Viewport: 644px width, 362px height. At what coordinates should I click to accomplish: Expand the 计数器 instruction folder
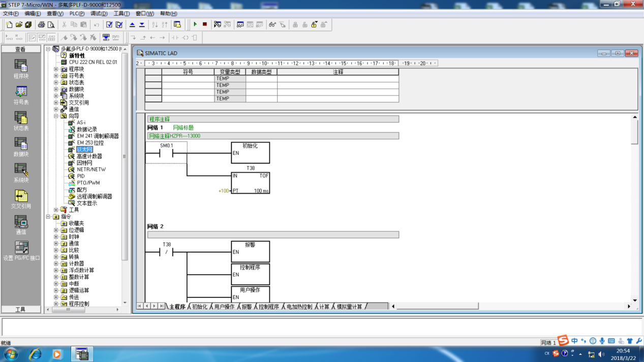56,264
